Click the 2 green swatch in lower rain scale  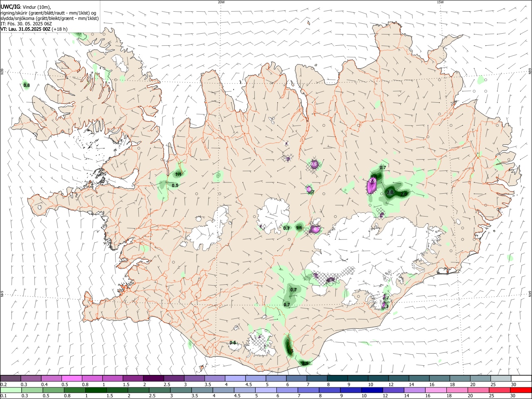[x=138, y=390]
